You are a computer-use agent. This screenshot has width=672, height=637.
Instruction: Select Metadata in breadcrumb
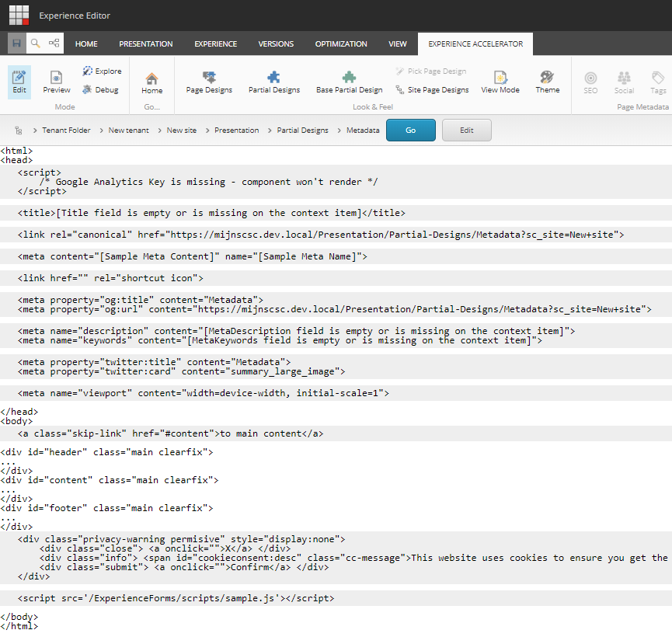tap(363, 131)
